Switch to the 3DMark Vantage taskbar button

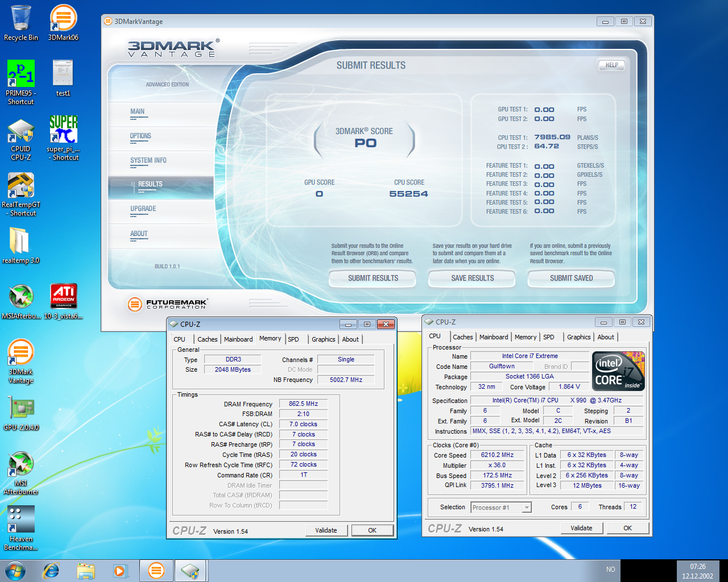156,571
